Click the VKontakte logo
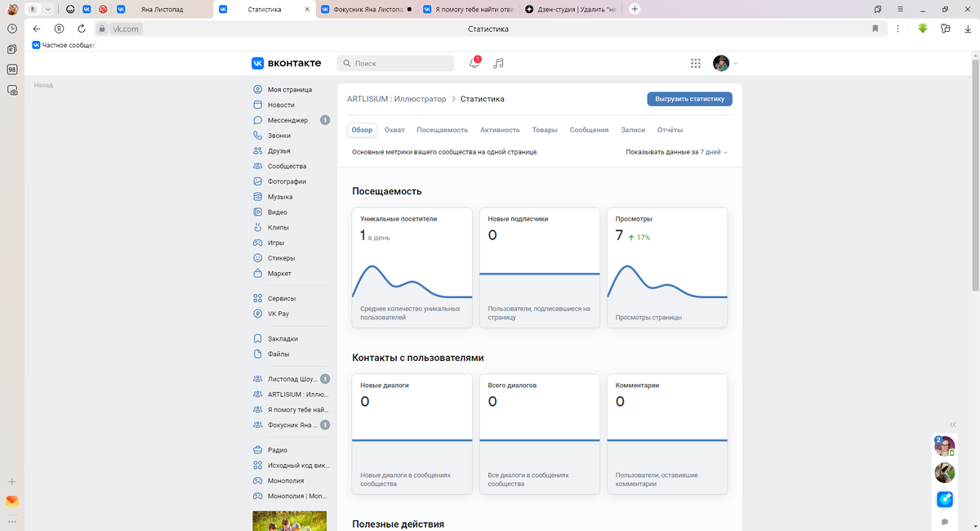The width and height of the screenshot is (980, 531). coord(286,63)
